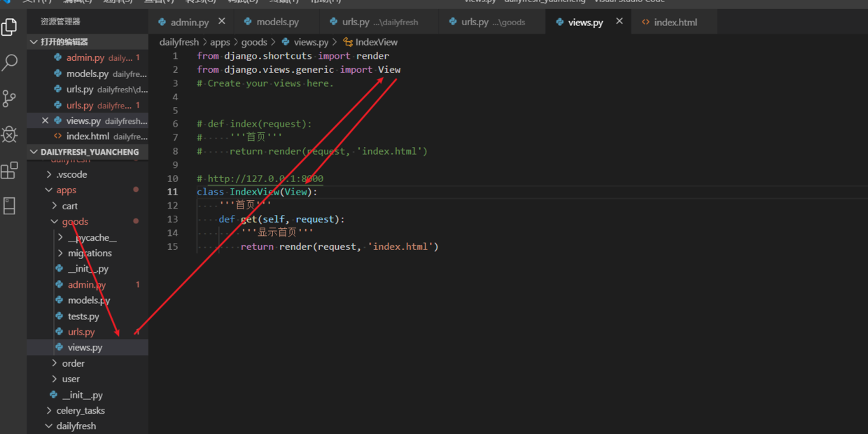Image resolution: width=868 pixels, height=434 pixels.
Task: Close the views.py editor tab
Action: tap(619, 22)
